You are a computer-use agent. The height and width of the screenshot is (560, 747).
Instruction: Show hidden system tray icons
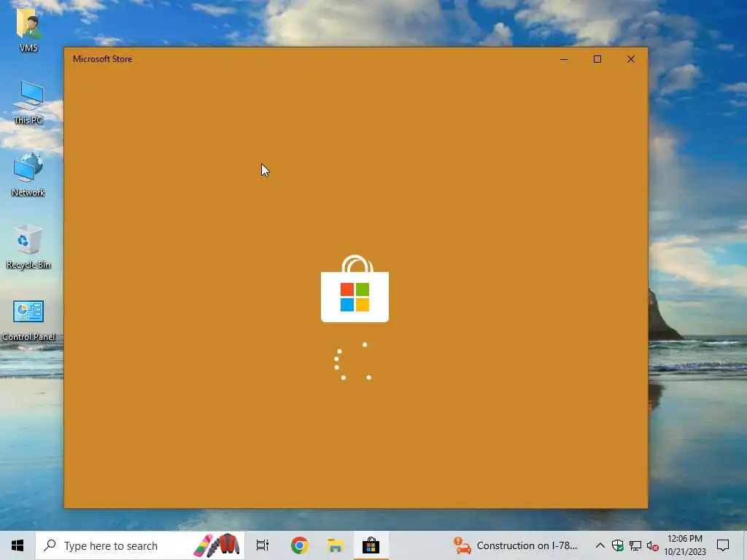tap(600, 545)
